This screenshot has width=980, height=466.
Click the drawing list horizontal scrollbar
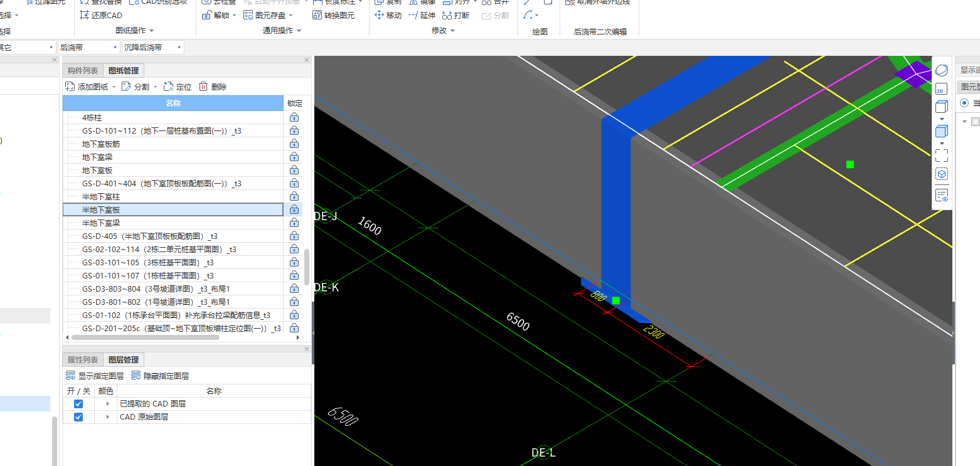pyautogui.click(x=146, y=337)
